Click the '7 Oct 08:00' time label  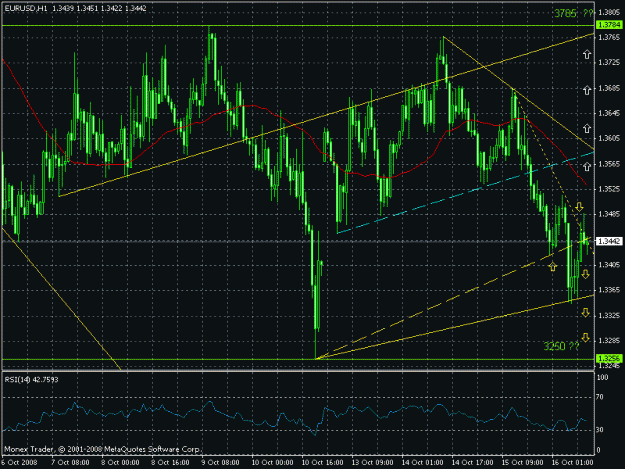click(70, 462)
